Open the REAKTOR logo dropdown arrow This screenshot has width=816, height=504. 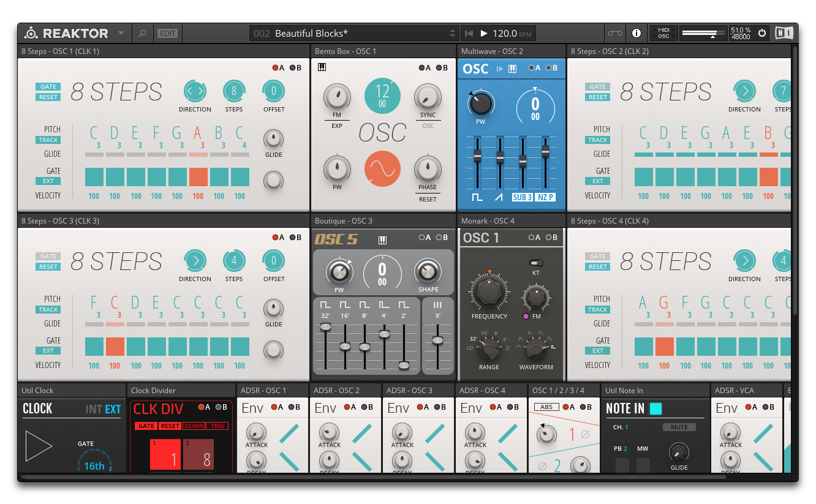[x=120, y=33]
